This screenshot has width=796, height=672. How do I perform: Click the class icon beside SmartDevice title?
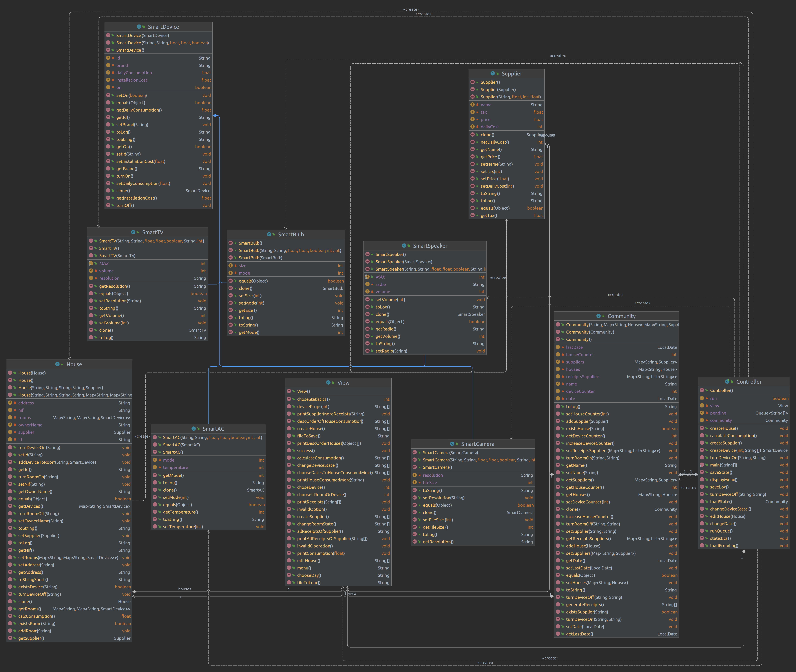[139, 27]
